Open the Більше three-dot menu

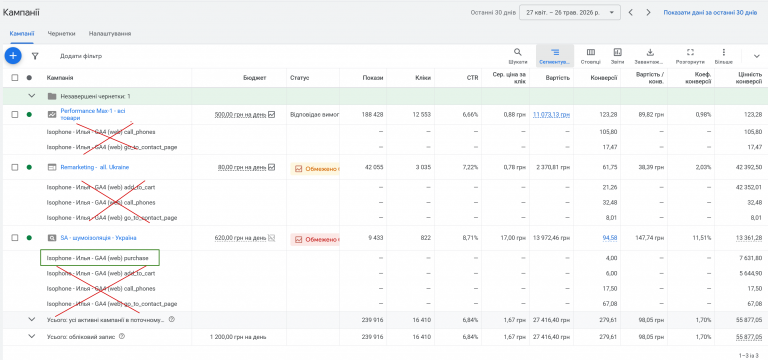tap(723, 56)
